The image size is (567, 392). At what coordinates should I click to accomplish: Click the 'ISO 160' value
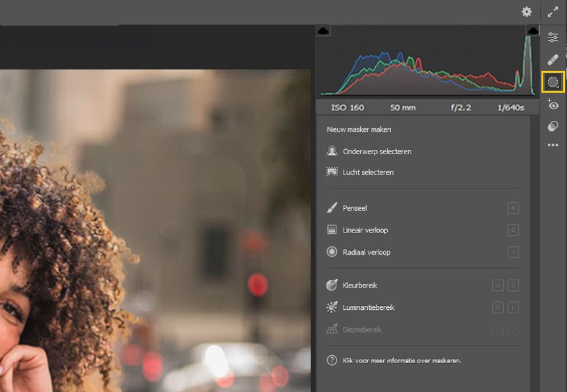pyautogui.click(x=348, y=108)
